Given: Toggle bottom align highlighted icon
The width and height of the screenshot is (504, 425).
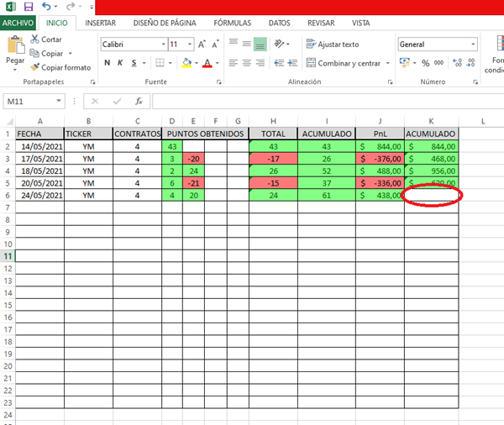Looking at the screenshot, I should point(260,44).
